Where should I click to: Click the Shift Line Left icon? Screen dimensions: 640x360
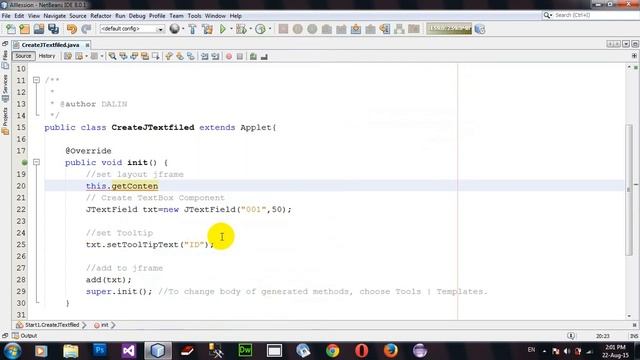[204, 56]
